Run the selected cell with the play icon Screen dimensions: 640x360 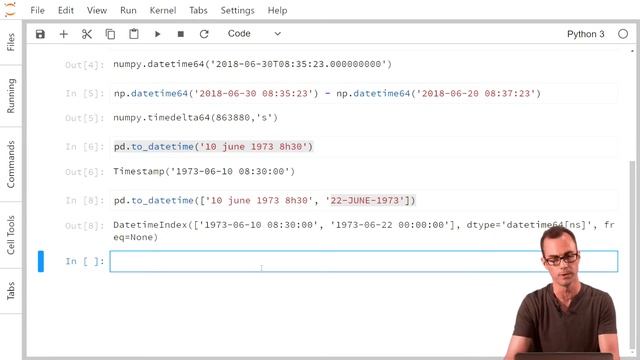click(x=157, y=34)
